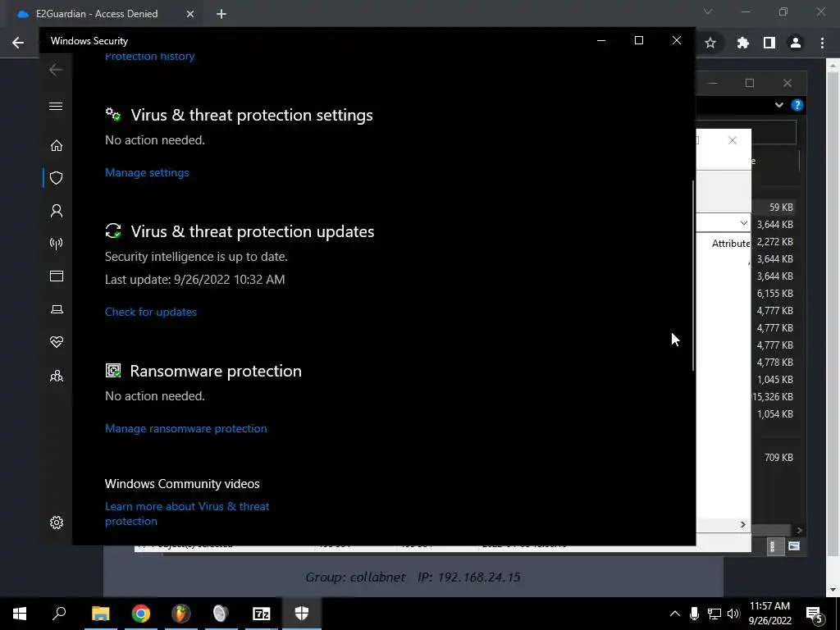Viewport: 840px width, 630px height.
Task: Click large icons view button in Explorer
Action: pyautogui.click(x=794, y=546)
